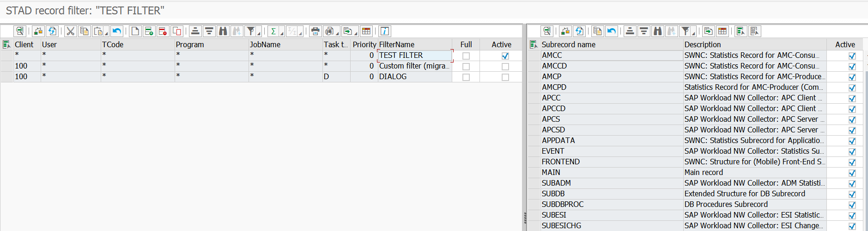This screenshot has width=868, height=231.
Task: Click the Information icon in left toolbar
Action: point(384,31)
